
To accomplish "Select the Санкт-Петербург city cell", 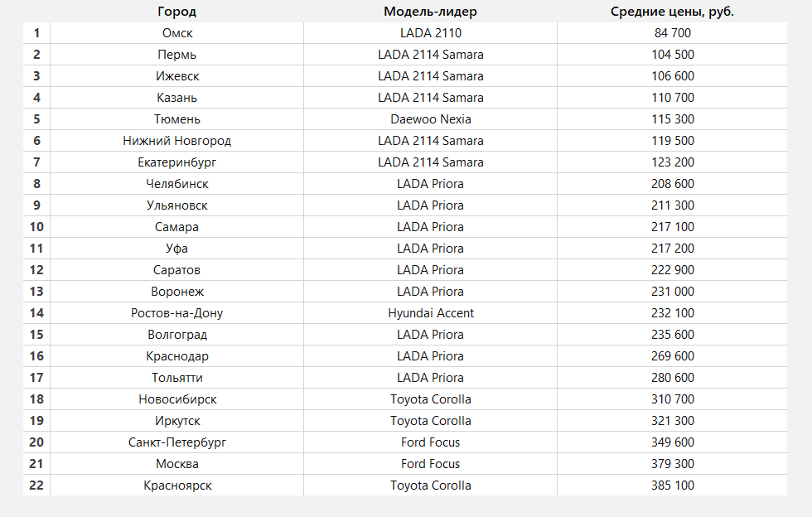I will 177,442.
